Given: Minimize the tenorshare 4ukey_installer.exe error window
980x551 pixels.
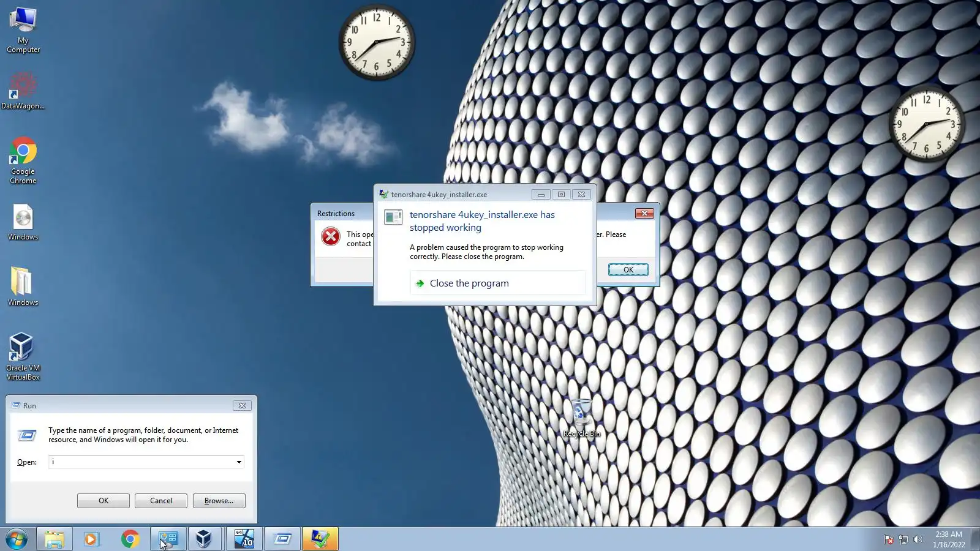Looking at the screenshot, I should (541, 195).
